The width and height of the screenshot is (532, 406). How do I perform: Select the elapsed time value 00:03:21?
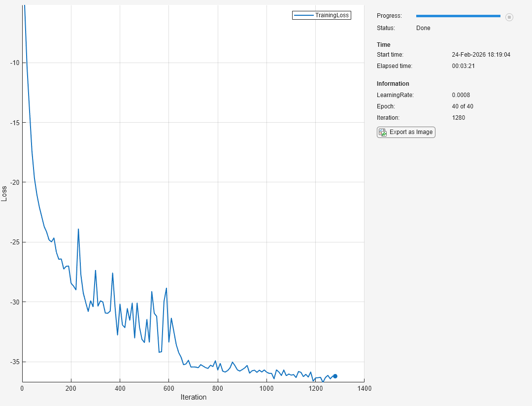point(463,66)
